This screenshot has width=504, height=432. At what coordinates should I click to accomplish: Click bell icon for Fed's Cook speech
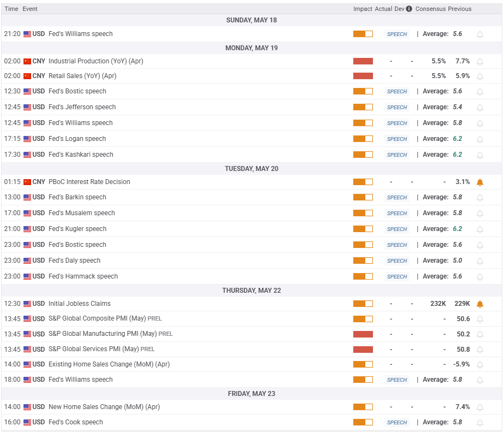[x=480, y=423]
